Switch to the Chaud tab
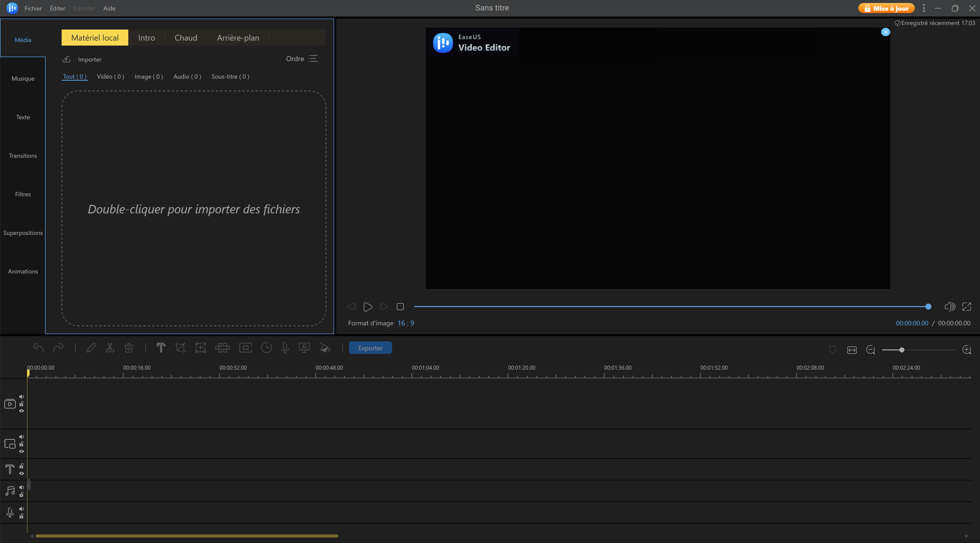 [186, 38]
